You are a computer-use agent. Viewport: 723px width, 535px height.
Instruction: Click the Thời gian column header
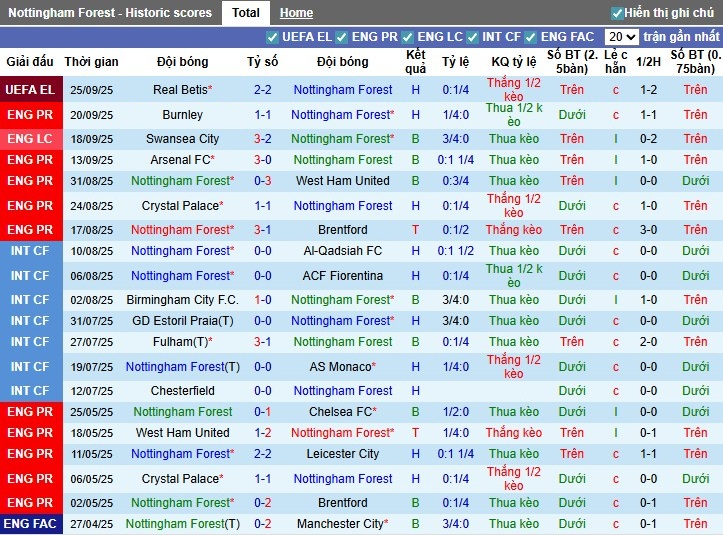pos(91,62)
